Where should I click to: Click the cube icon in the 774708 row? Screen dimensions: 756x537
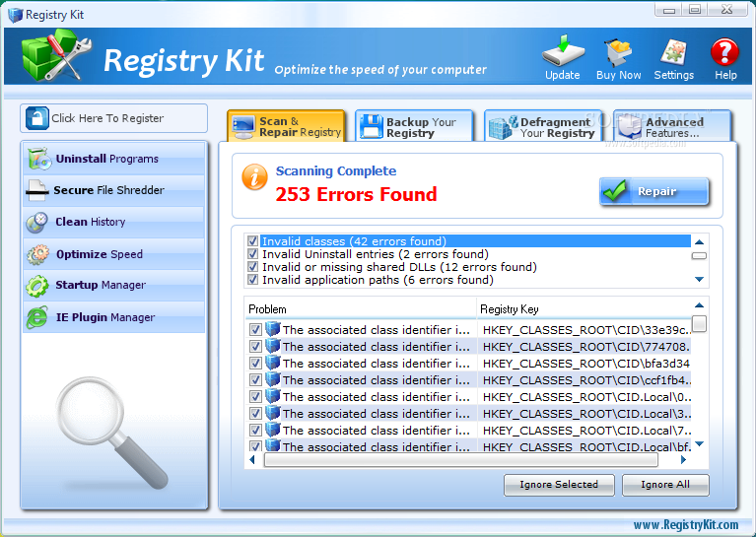tap(273, 346)
